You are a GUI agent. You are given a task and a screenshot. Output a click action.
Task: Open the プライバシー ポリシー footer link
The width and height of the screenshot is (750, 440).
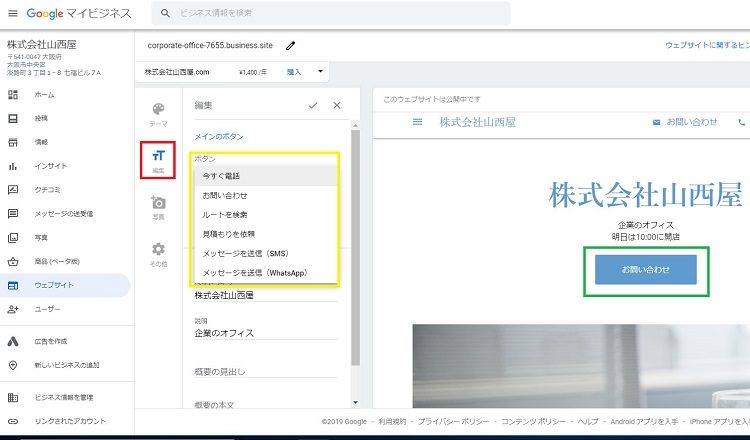pyautogui.click(x=453, y=422)
